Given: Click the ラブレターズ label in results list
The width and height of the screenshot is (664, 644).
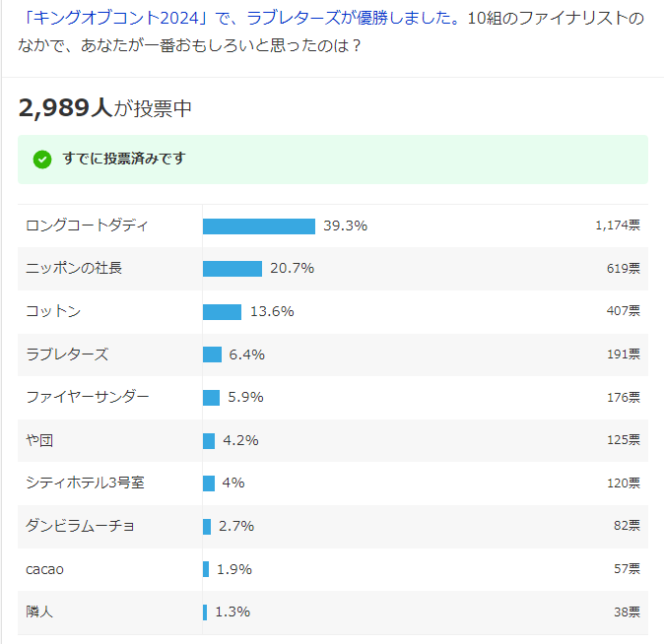Looking at the screenshot, I should 67,354.
